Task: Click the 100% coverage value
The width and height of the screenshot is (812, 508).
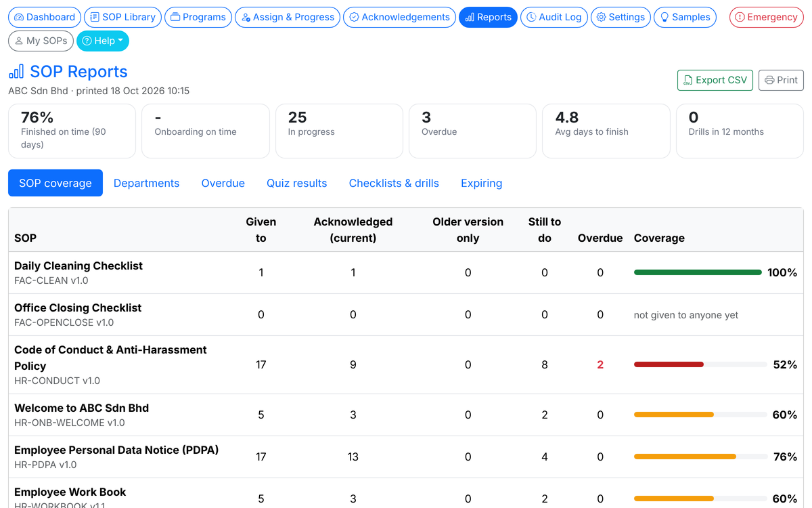Action: click(x=782, y=272)
